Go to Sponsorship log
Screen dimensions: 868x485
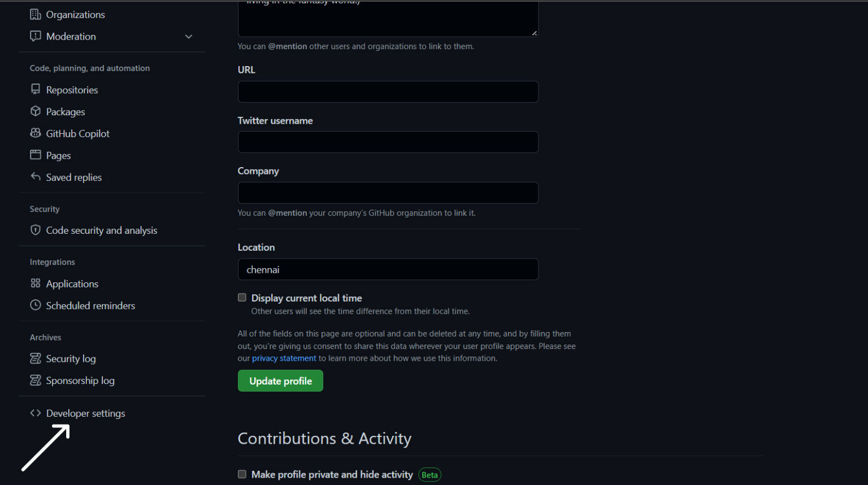tap(80, 381)
